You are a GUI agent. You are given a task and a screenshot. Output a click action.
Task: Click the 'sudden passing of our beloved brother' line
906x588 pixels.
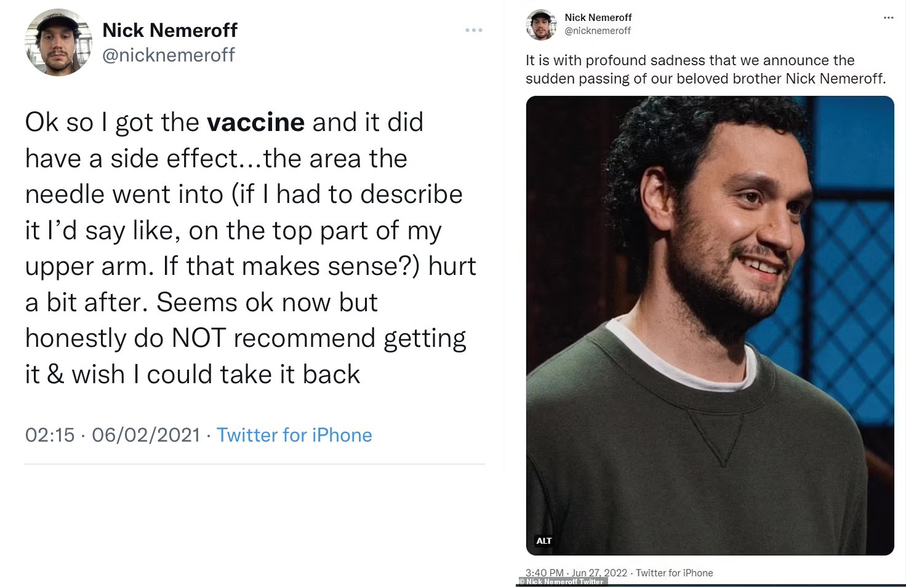[705, 79]
